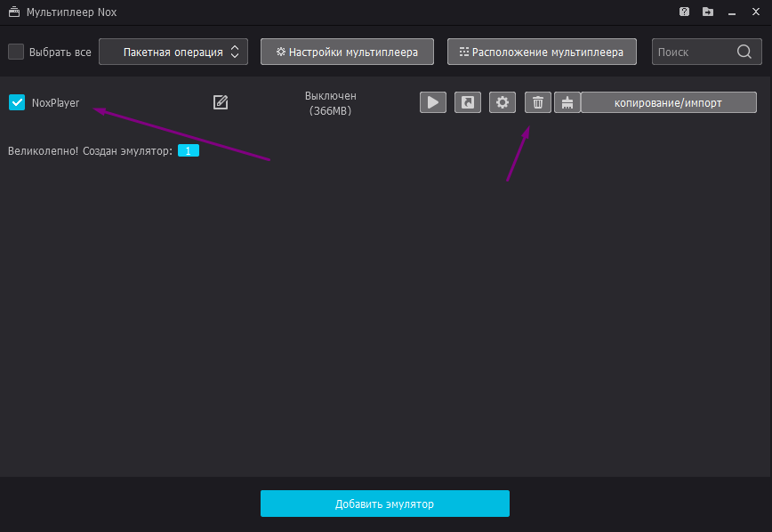Click into the 'Поиск' search field

coord(692,52)
